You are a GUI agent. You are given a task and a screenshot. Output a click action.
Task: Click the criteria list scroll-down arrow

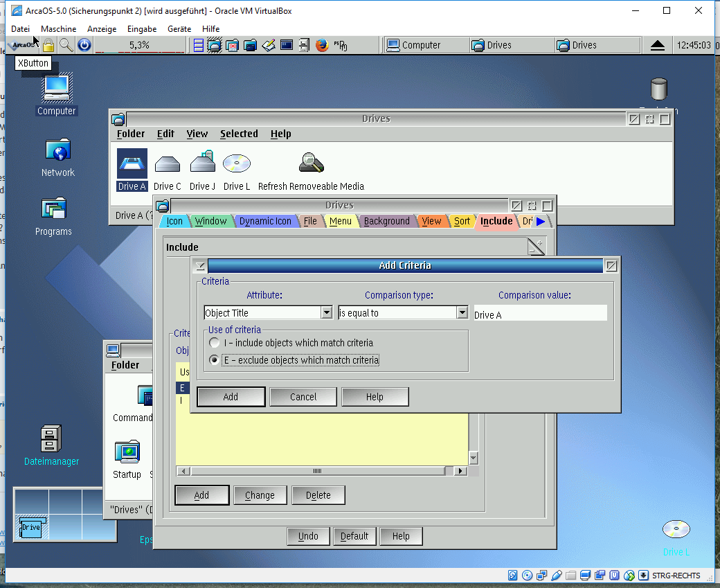473,458
